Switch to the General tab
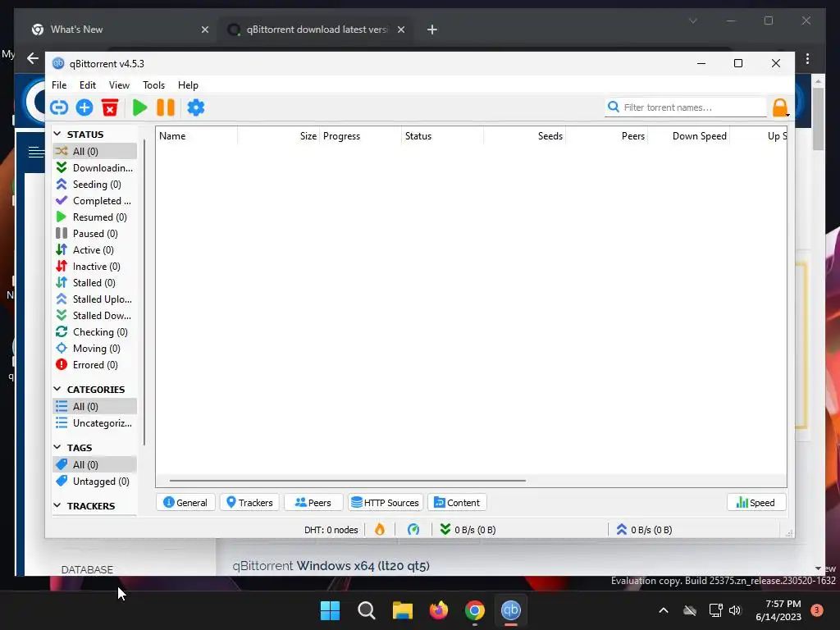 click(185, 503)
